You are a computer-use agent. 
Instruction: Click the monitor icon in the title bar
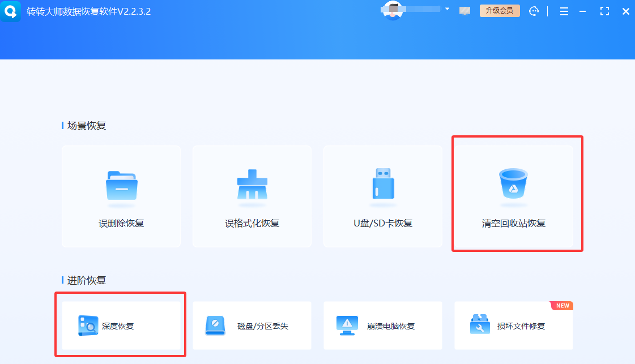(464, 11)
